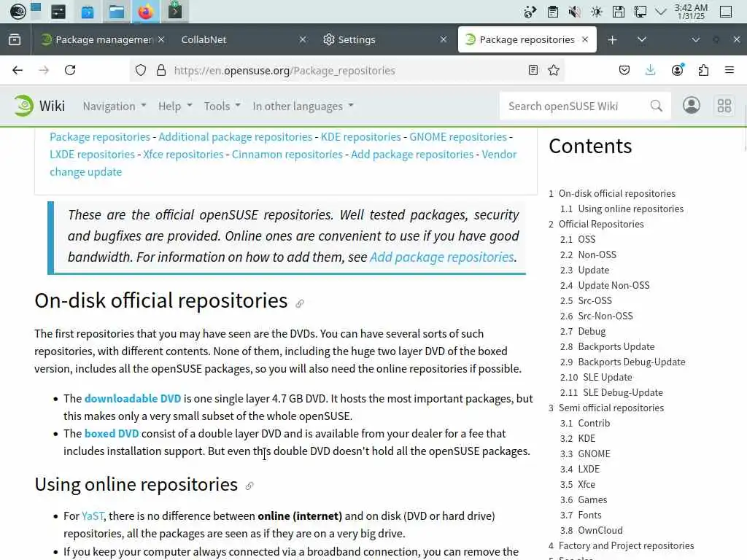
Task: Launch Firefox from the taskbar
Action: point(146,12)
